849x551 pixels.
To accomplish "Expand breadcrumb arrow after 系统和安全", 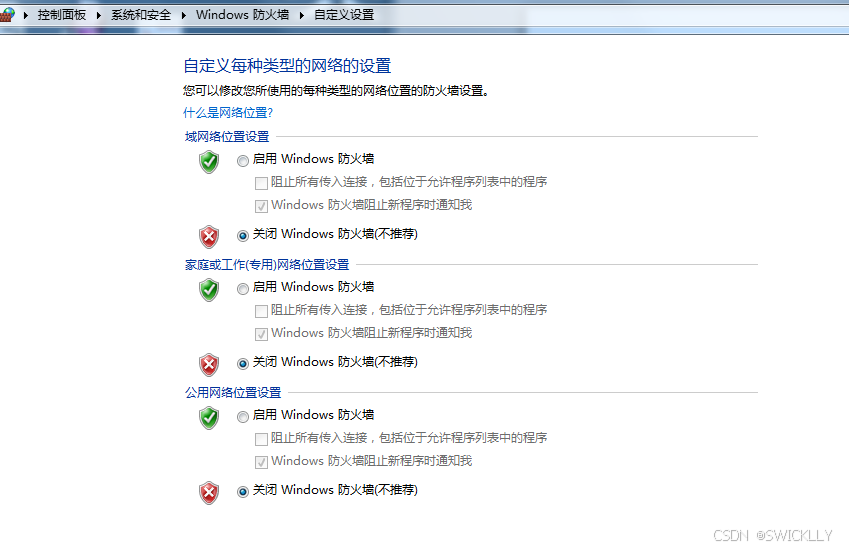I will (x=184, y=15).
